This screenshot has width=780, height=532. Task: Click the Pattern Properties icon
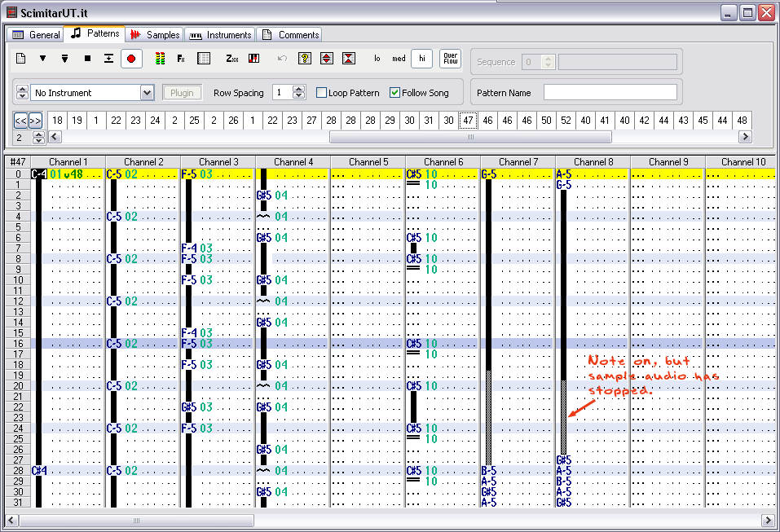click(204, 59)
